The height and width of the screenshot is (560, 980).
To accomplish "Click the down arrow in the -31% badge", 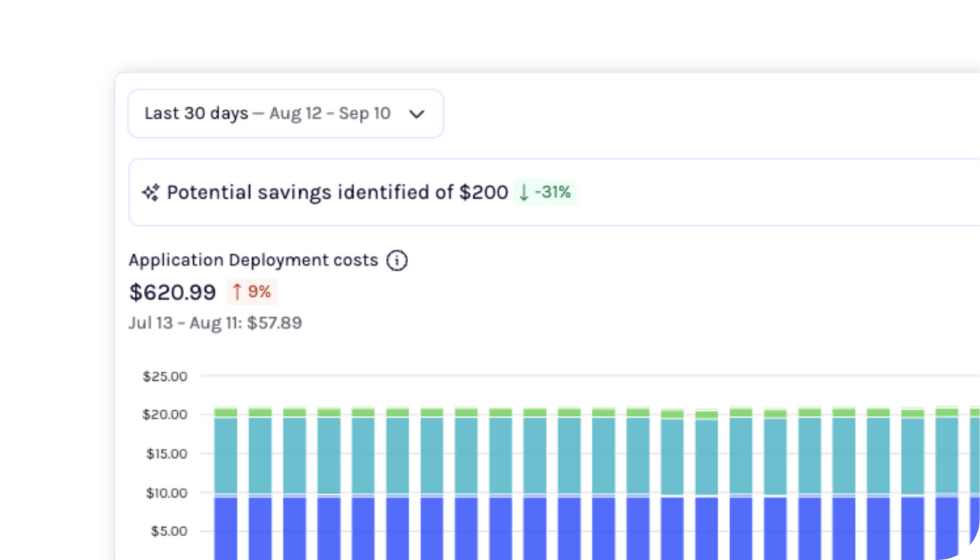I will coord(524,192).
